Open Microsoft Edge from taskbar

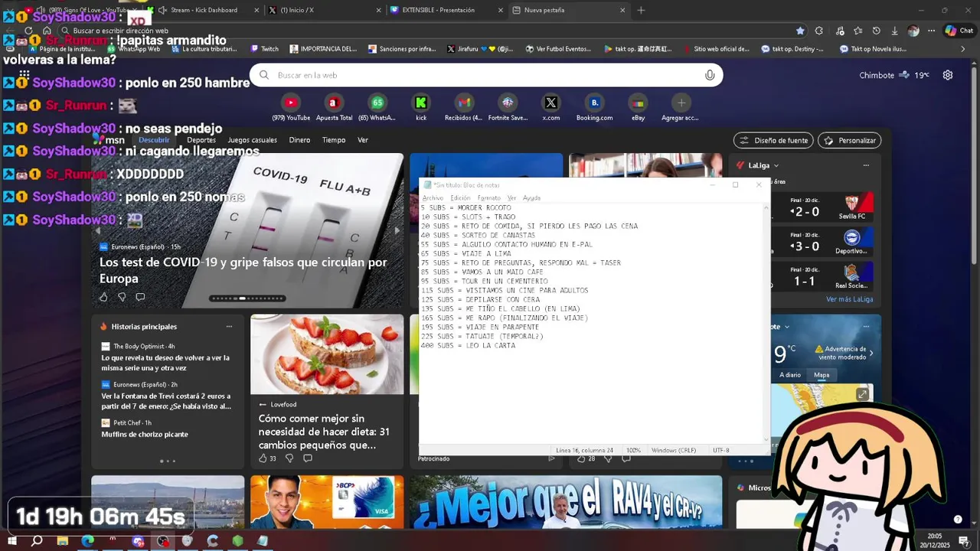[x=88, y=541]
